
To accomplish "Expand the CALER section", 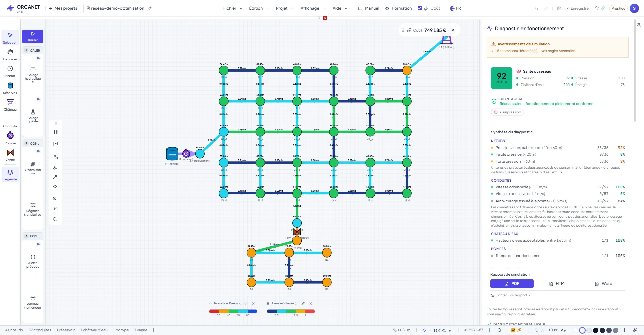I will point(33,50).
